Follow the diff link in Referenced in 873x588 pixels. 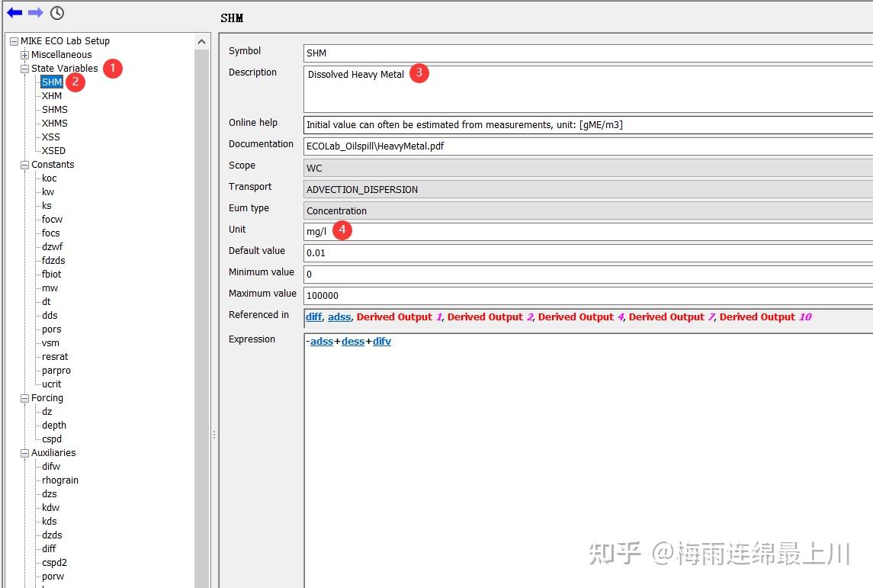(314, 316)
